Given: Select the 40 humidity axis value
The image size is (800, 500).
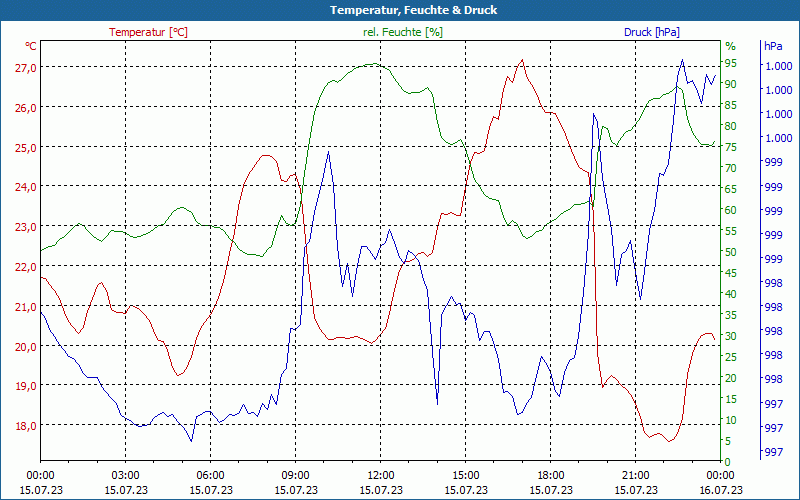Looking at the screenshot, I should [731, 294].
